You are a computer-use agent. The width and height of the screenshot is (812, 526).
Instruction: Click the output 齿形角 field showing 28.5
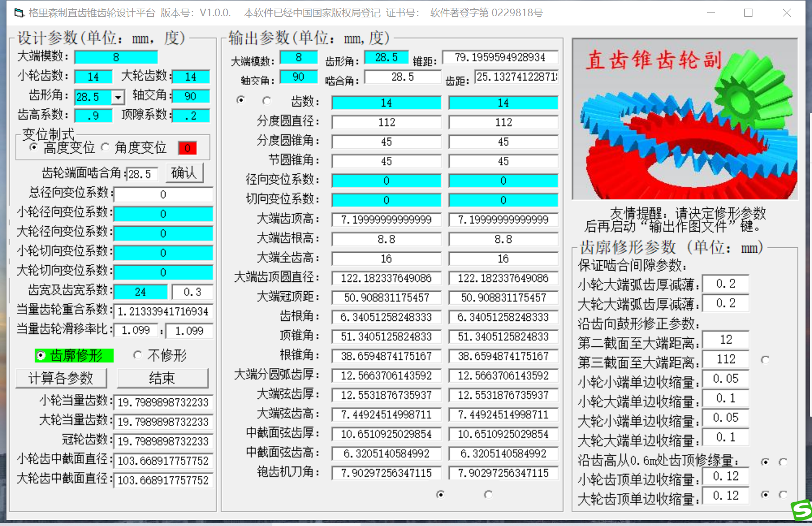(387, 57)
